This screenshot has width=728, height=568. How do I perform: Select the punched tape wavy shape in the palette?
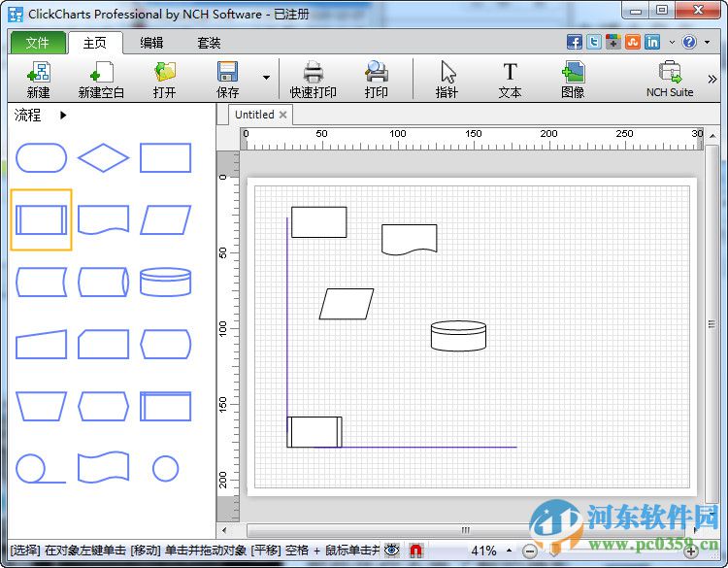(103, 467)
